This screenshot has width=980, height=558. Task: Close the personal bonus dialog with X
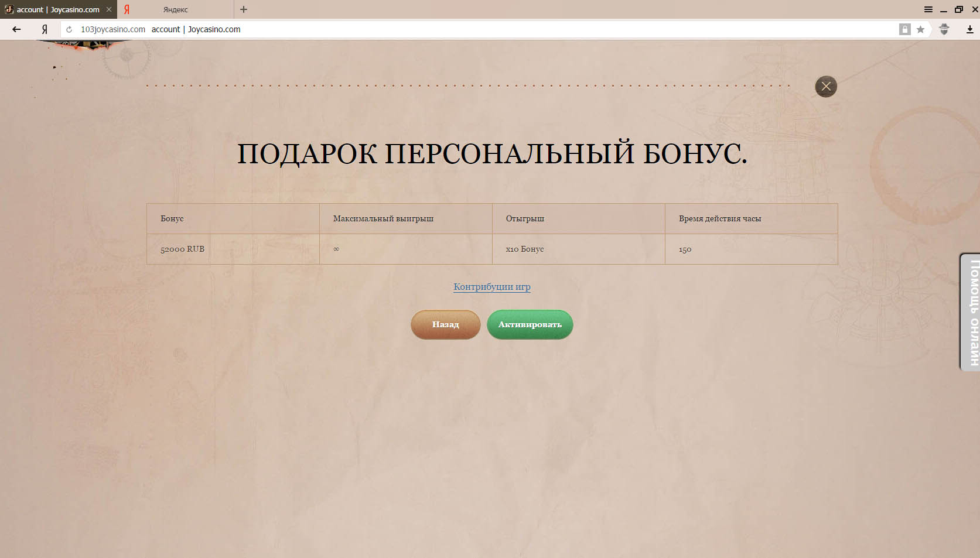tap(825, 87)
